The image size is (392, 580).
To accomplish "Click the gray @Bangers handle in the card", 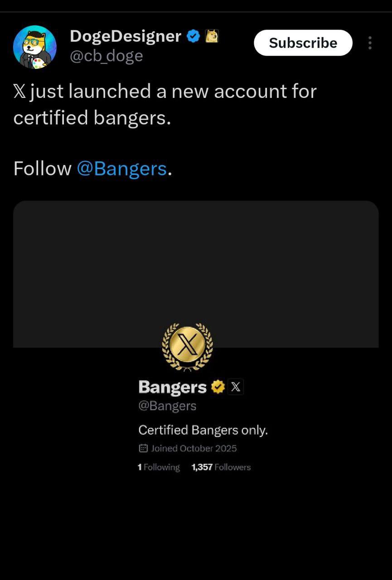I will 167,406.
